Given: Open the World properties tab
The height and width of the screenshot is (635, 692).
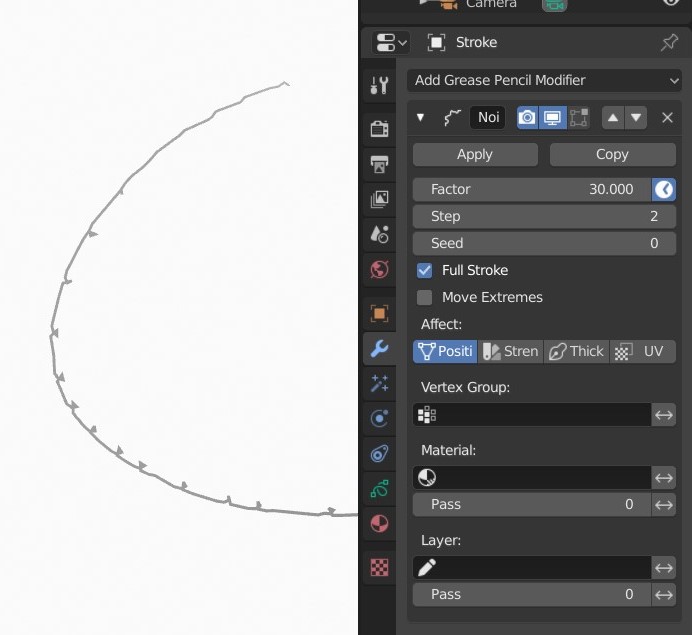Looking at the screenshot, I should tap(379, 269).
